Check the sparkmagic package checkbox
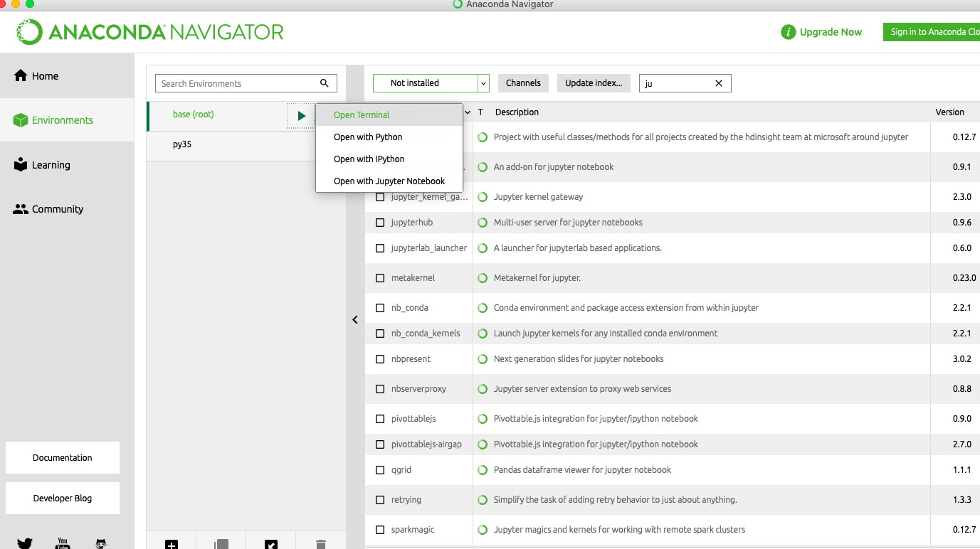 [x=380, y=530]
